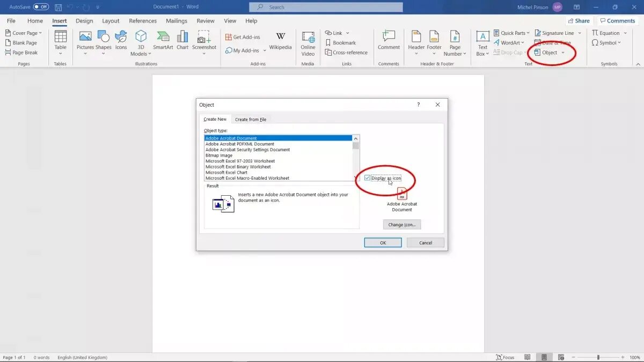Click the Save icon in title bar
Viewport: 644px width, 362px height.
pos(58,7)
